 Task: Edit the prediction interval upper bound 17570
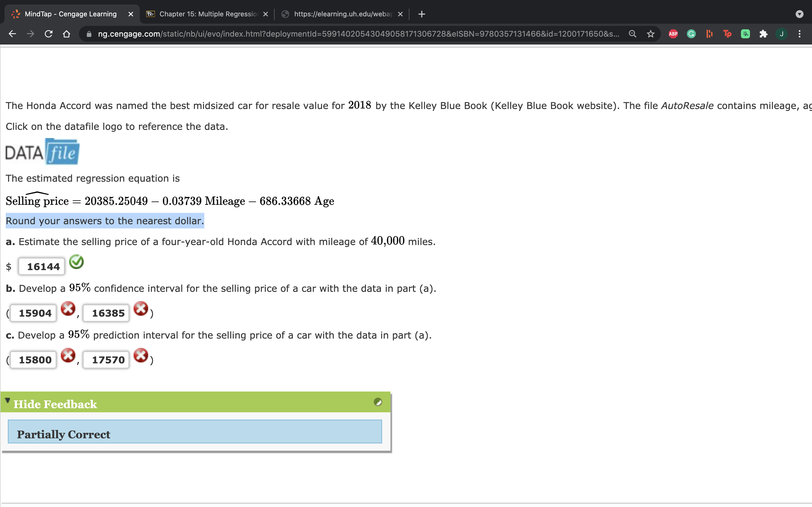pyautogui.click(x=107, y=360)
